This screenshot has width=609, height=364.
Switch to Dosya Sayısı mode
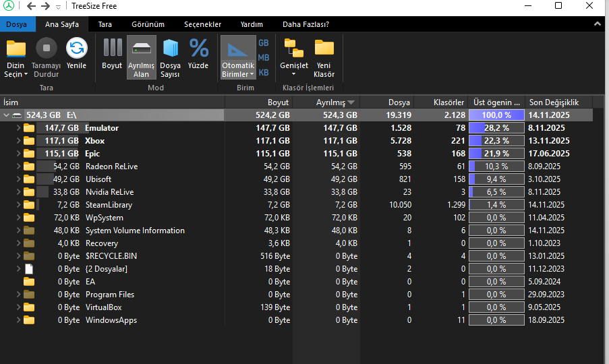click(x=170, y=58)
